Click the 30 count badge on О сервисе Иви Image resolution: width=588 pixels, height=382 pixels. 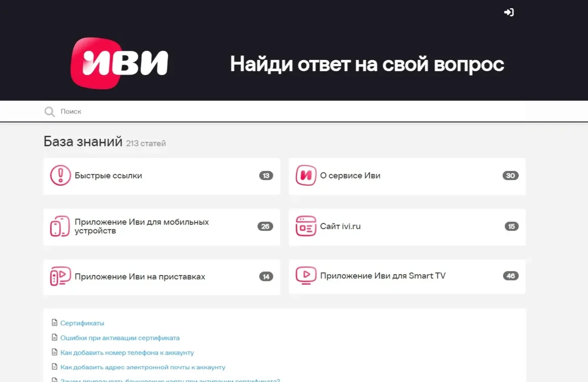point(511,176)
